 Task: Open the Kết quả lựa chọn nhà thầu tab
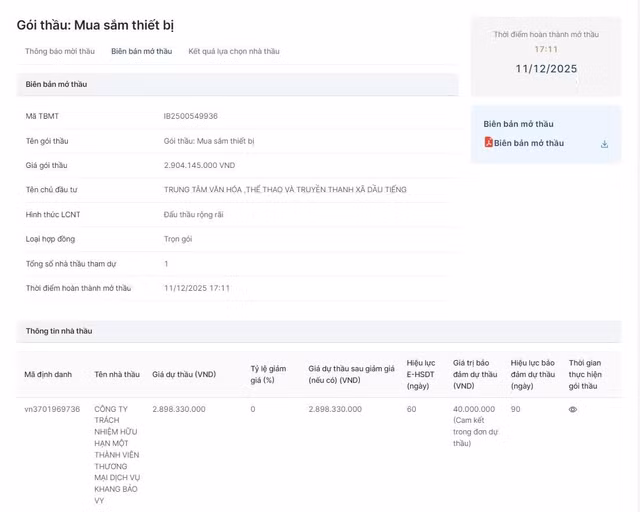(234, 51)
